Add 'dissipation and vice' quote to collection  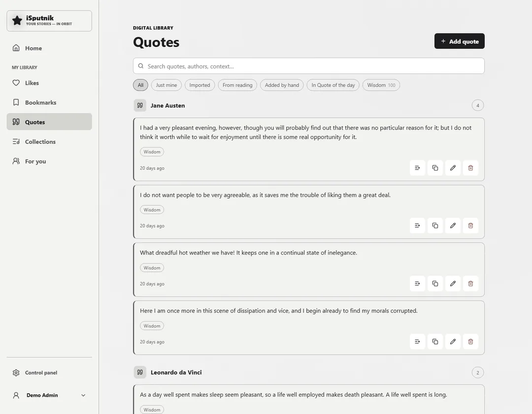tap(417, 342)
